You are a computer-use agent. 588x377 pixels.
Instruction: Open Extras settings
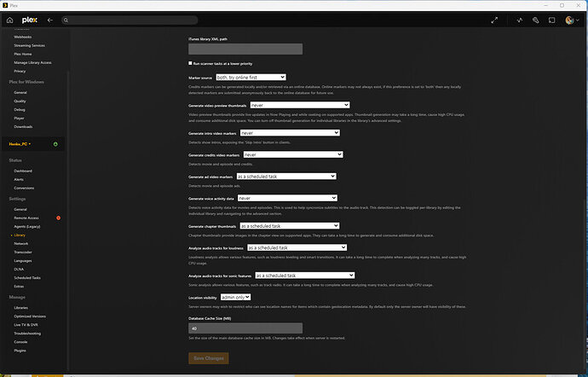click(19, 287)
